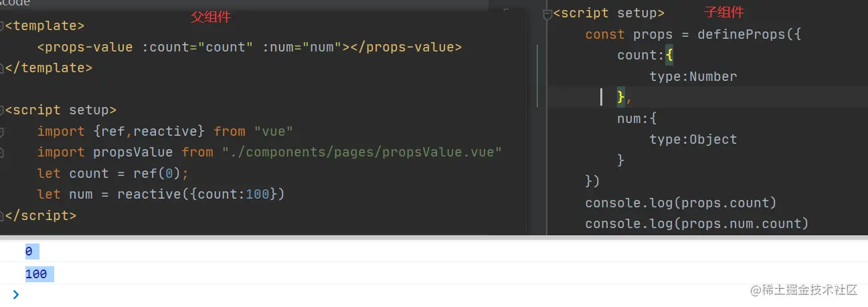
Task: Collapse at the </template> closing fold marker
Action: [2, 68]
